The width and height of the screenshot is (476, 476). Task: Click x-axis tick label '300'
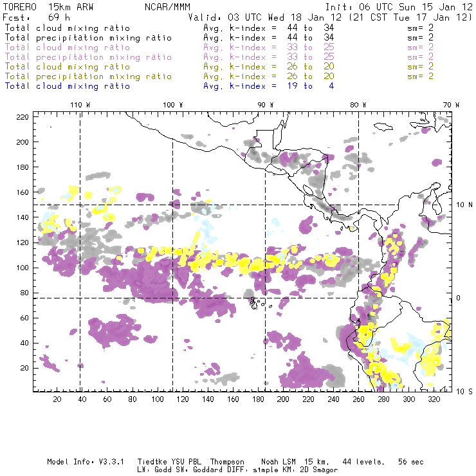(409, 399)
